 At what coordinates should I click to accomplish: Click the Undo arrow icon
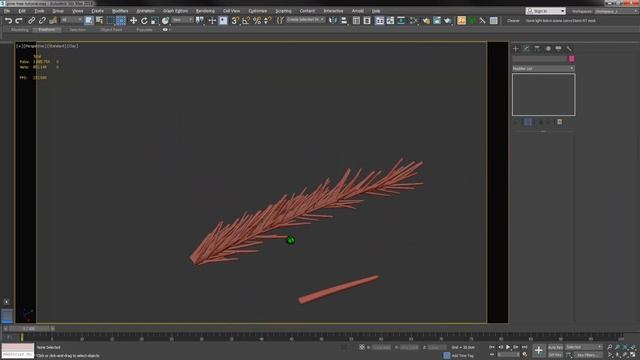[8, 20]
